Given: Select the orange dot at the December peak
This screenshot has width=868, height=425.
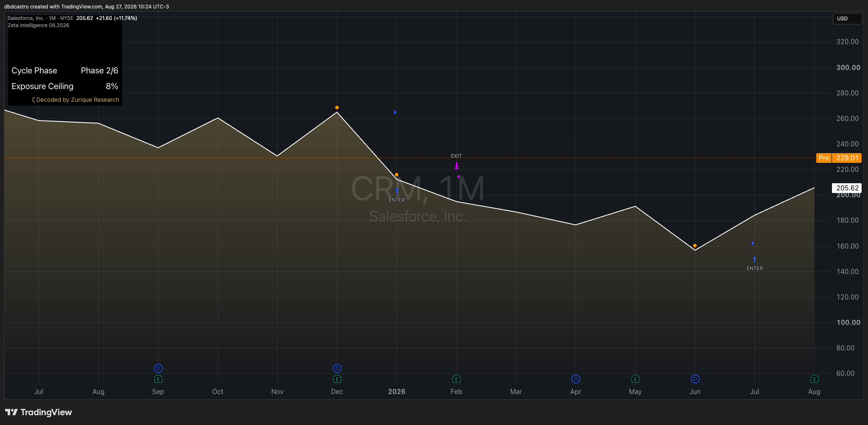Looking at the screenshot, I should tap(337, 108).
